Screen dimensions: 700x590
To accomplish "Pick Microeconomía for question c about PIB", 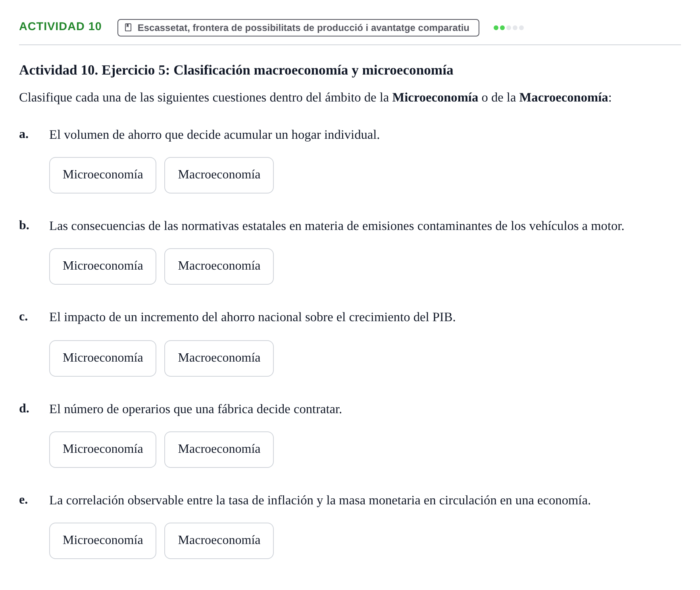I will [x=103, y=358].
